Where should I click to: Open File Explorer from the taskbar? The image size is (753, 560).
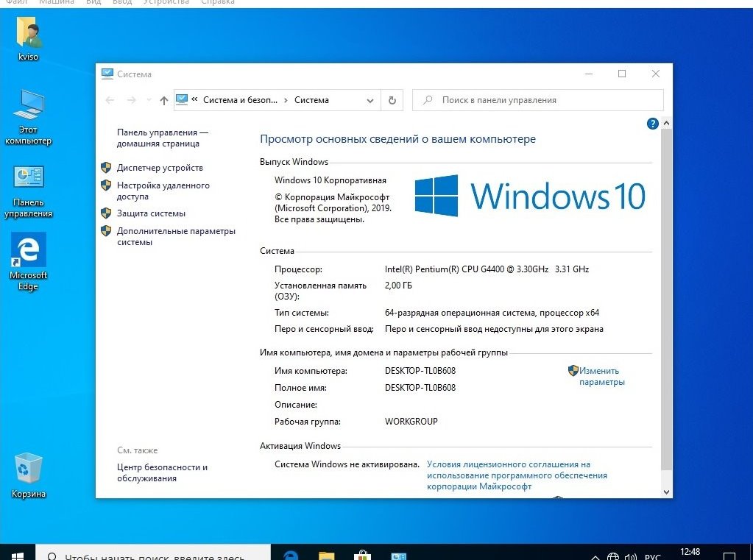pyautogui.click(x=327, y=555)
